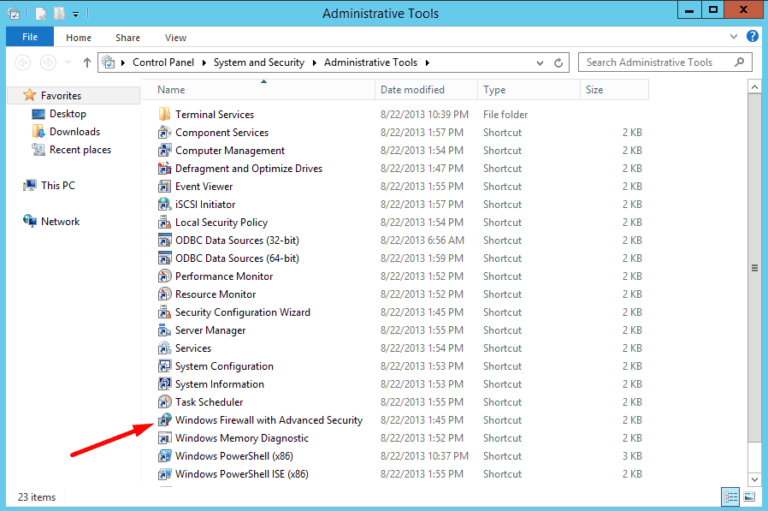Switch to large icons view layout
This screenshot has width=768, height=511.
coord(749,497)
